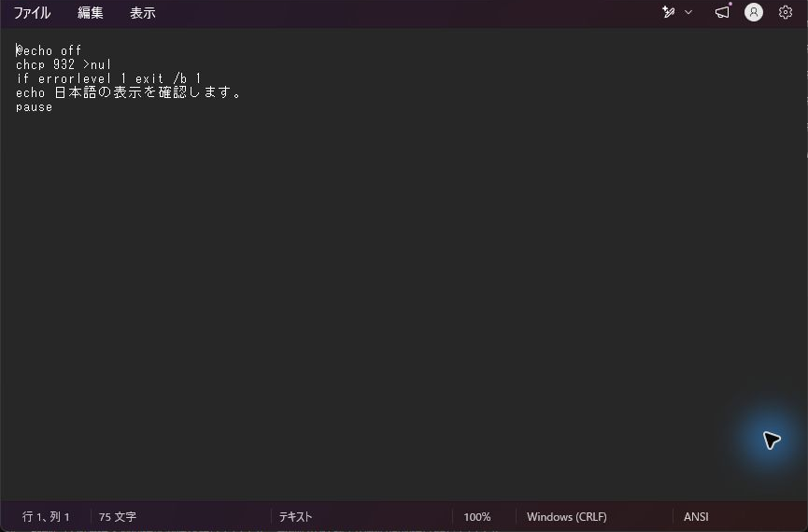
Task: Place cursor on 'if errorlevel 1 exit /b 1'
Action: (x=108, y=78)
